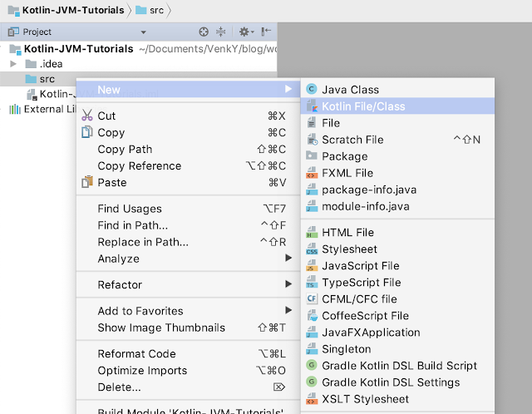Click the Collapse All icon in Project panel
Image resolution: width=532 pixels, height=414 pixels.
tap(220, 32)
